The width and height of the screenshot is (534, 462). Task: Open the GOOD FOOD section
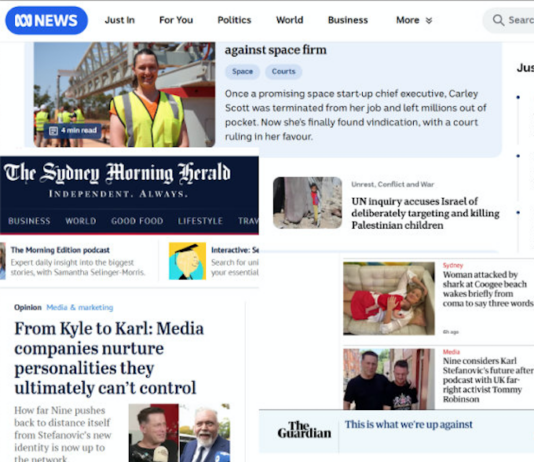click(137, 221)
